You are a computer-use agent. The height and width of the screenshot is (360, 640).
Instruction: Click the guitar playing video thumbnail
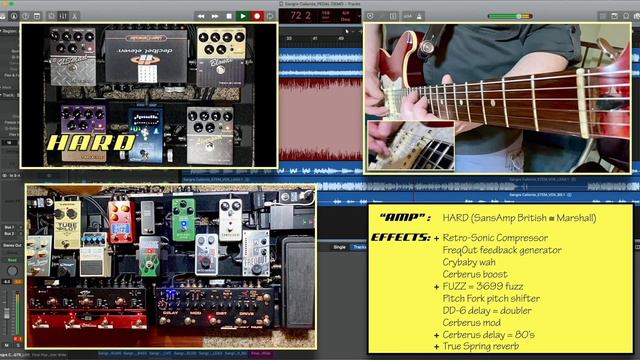tap(497, 98)
